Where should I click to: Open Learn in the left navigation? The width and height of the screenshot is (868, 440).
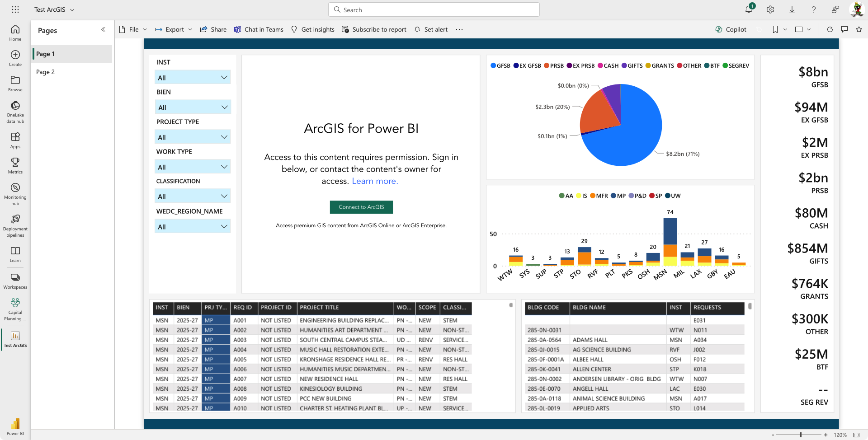15,254
